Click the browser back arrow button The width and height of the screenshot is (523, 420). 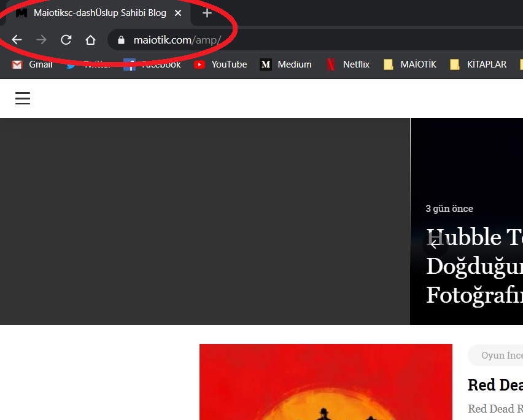[x=17, y=40]
